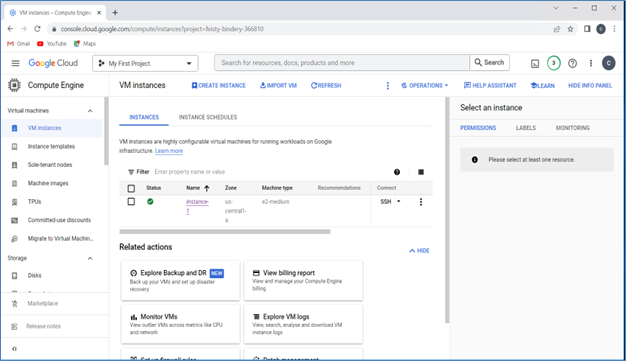
Task: Open the main navigation hamburger menu
Action: tap(15, 63)
